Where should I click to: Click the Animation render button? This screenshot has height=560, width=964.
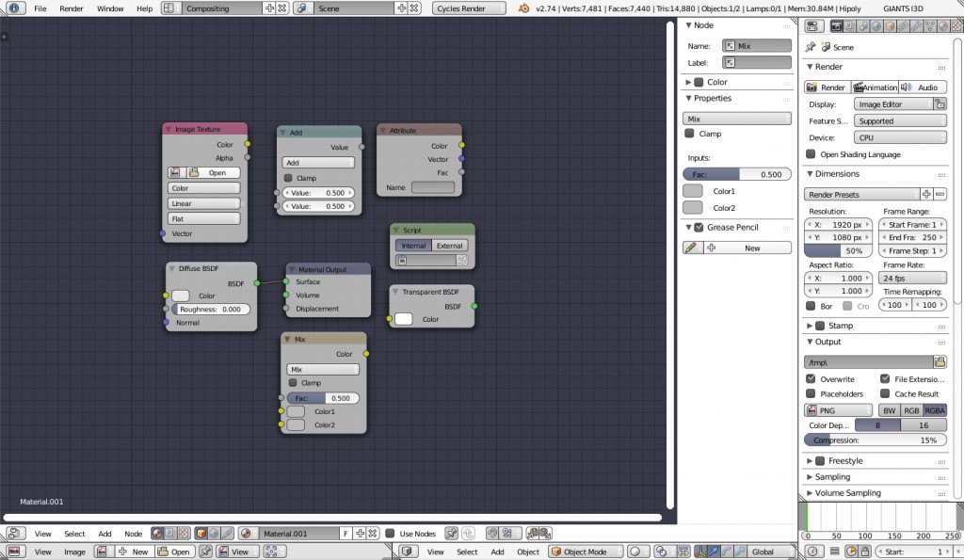click(876, 88)
